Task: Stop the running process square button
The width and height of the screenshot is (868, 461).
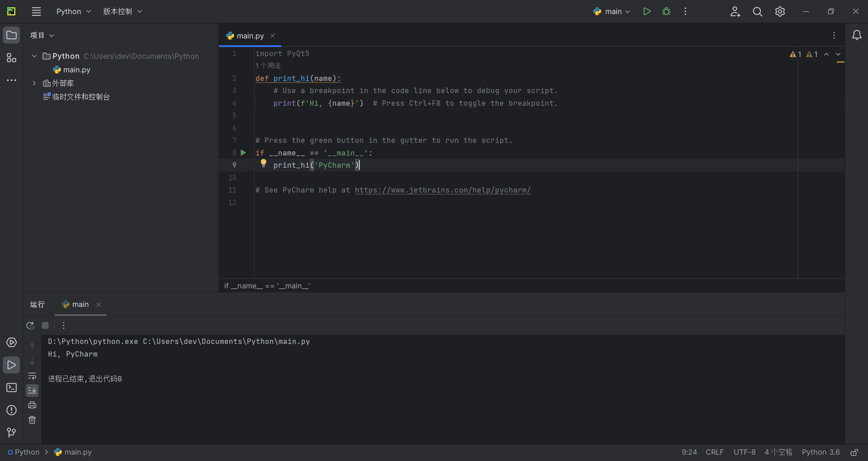Action: point(45,325)
